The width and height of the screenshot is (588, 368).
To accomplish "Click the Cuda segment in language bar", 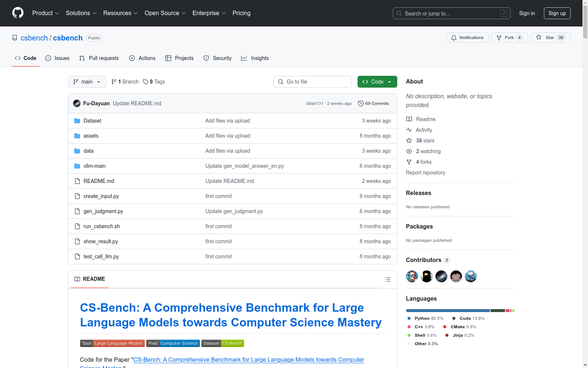I will click(x=498, y=311).
